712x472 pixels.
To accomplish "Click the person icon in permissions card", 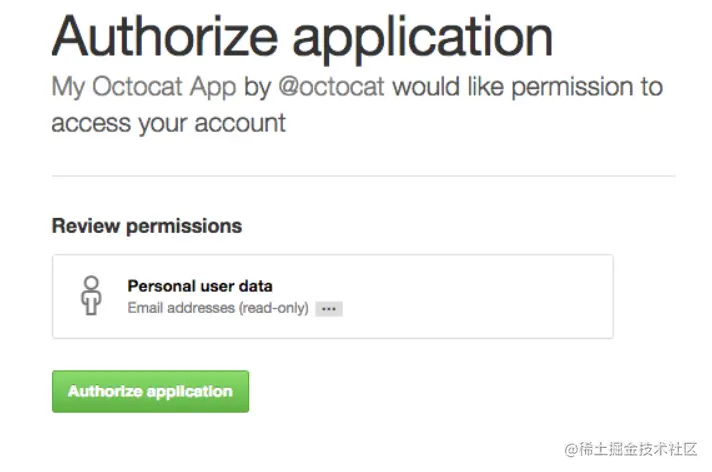I will 92,296.
